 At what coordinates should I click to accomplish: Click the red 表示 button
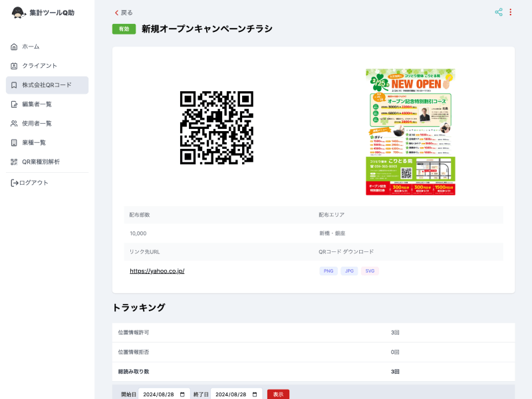click(x=278, y=394)
